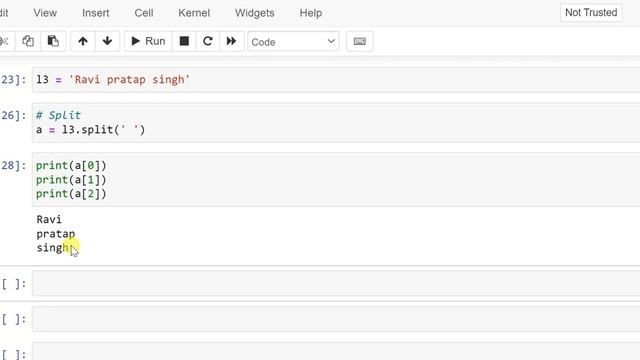
Task: Restart kernel and rerun all cells
Action: (x=231, y=41)
